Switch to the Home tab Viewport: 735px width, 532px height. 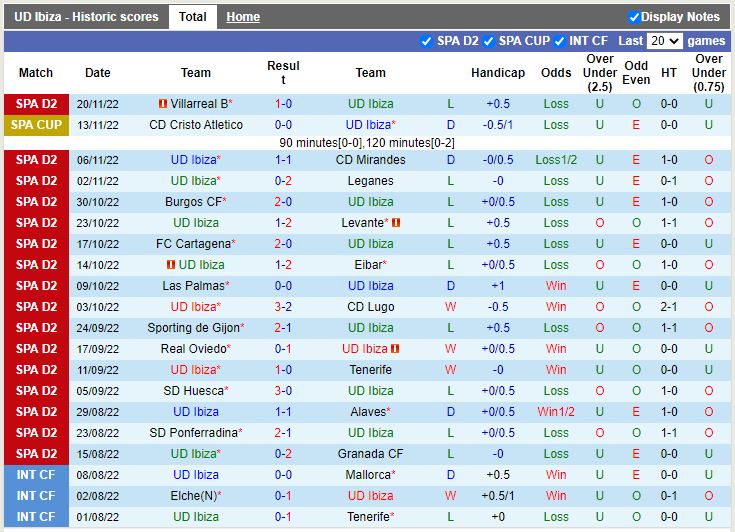(x=243, y=17)
